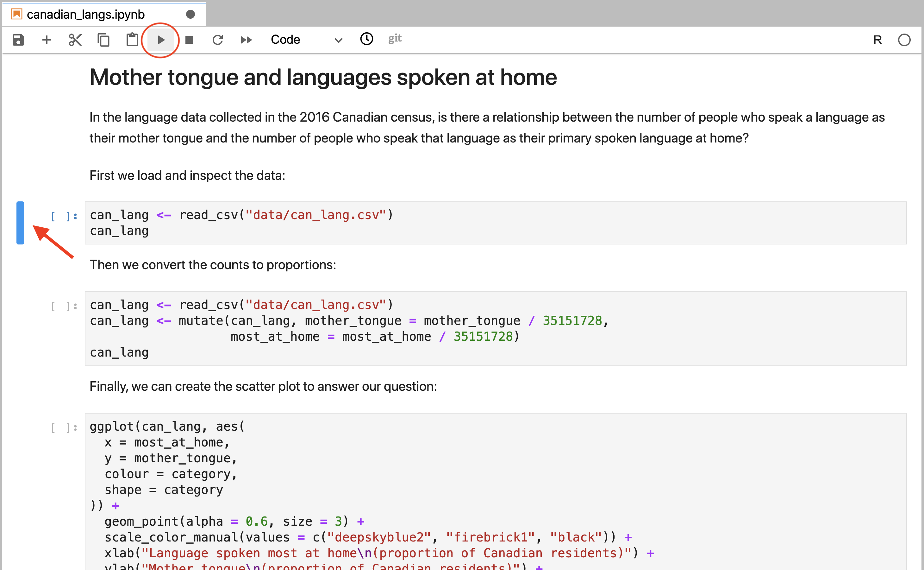Click the geom_point line in ggplot cell
This screenshot has width=924, height=570.
[x=234, y=521]
